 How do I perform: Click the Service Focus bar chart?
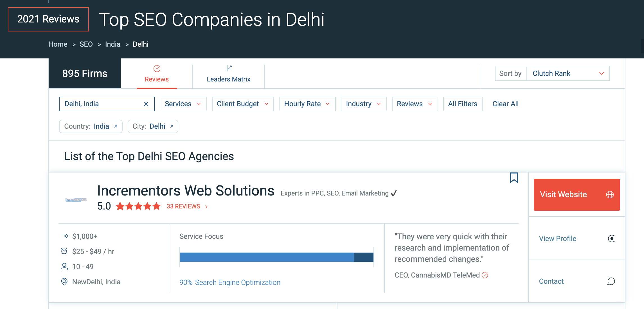277,257
